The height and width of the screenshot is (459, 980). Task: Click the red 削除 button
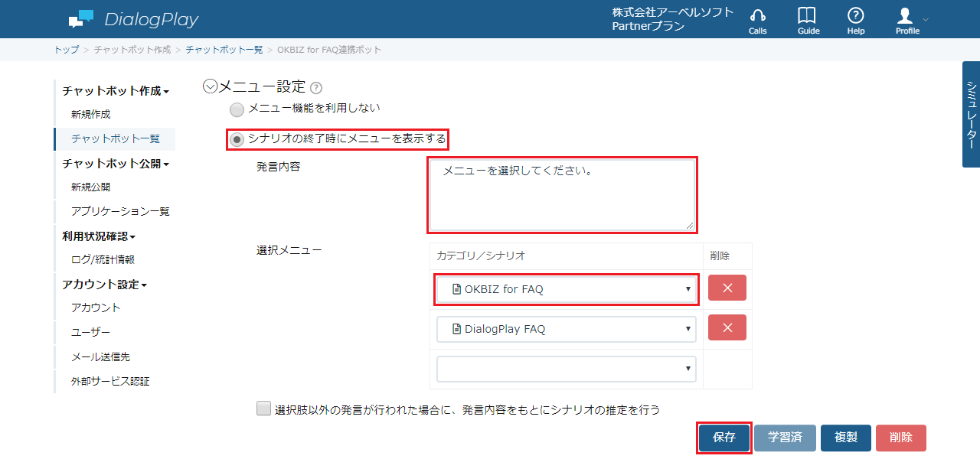point(901,438)
